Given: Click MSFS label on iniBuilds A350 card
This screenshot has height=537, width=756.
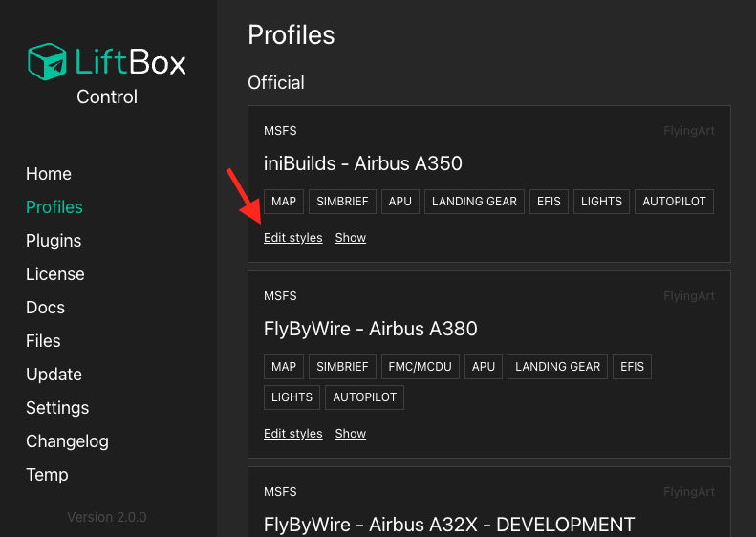Looking at the screenshot, I should (x=280, y=131).
